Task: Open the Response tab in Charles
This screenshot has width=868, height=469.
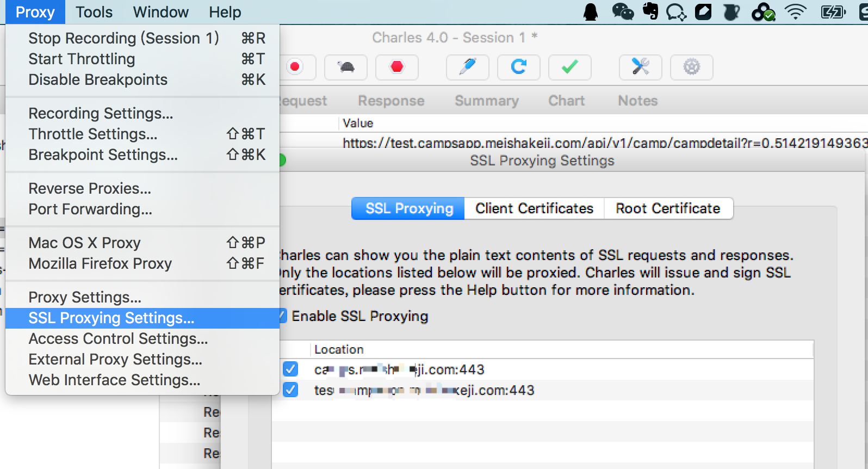Action: tap(391, 101)
